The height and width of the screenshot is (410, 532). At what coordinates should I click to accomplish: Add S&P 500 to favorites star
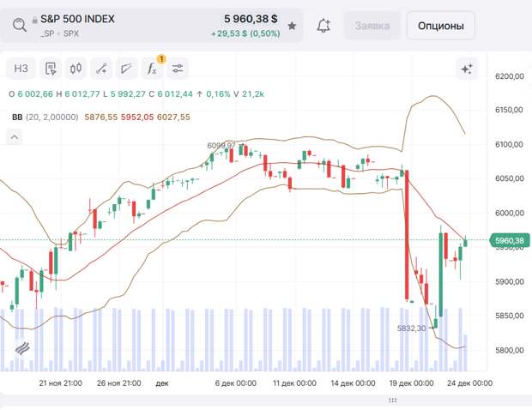(x=292, y=26)
